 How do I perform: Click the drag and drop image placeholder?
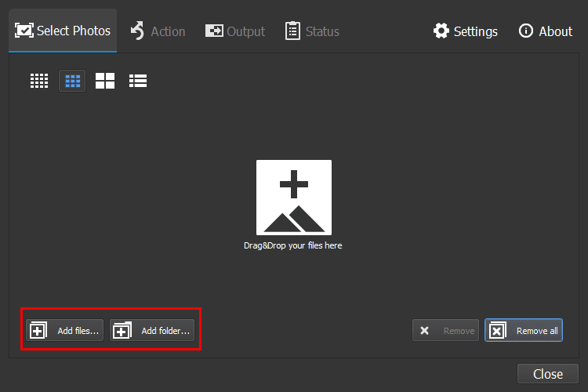click(294, 198)
